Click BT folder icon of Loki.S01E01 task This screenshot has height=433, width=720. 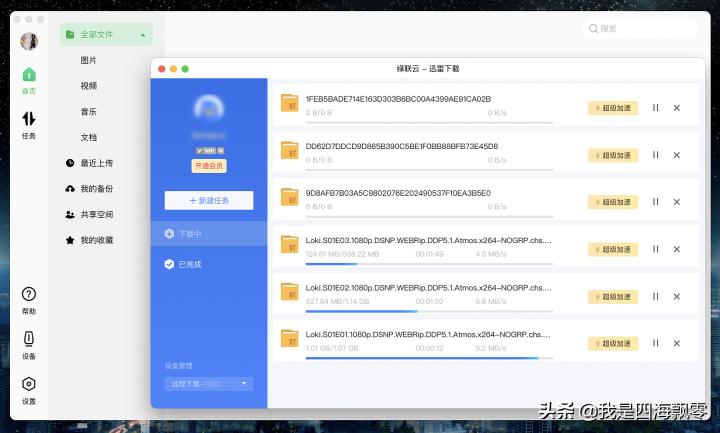[x=290, y=339]
